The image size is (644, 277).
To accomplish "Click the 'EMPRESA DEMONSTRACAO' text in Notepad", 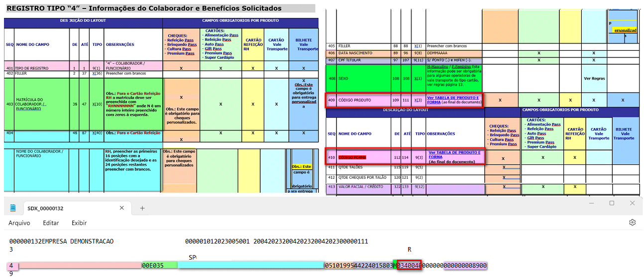I will pyautogui.click(x=77, y=241).
